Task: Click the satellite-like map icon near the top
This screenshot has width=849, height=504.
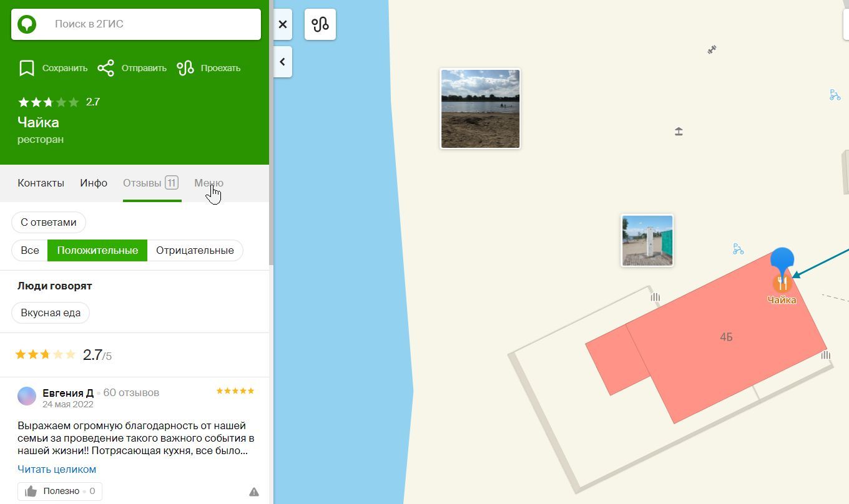Action: point(712,49)
